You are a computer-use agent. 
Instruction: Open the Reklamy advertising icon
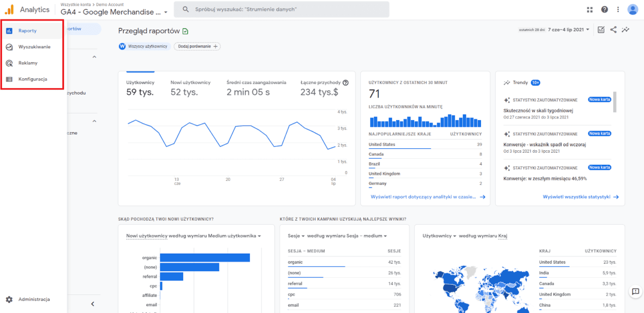click(x=9, y=63)
